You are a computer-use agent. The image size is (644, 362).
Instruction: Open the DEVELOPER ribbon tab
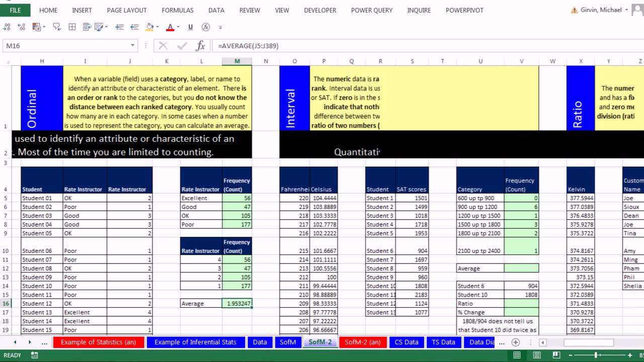320,10
